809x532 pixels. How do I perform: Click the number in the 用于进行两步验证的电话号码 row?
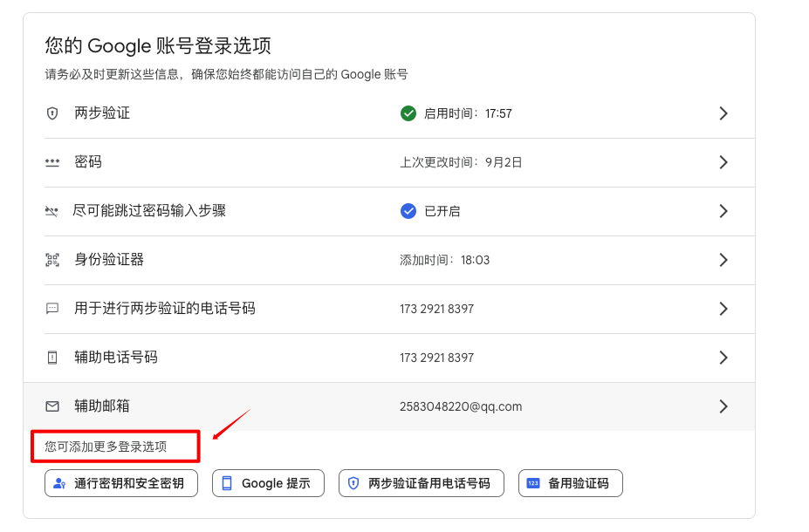436,309
